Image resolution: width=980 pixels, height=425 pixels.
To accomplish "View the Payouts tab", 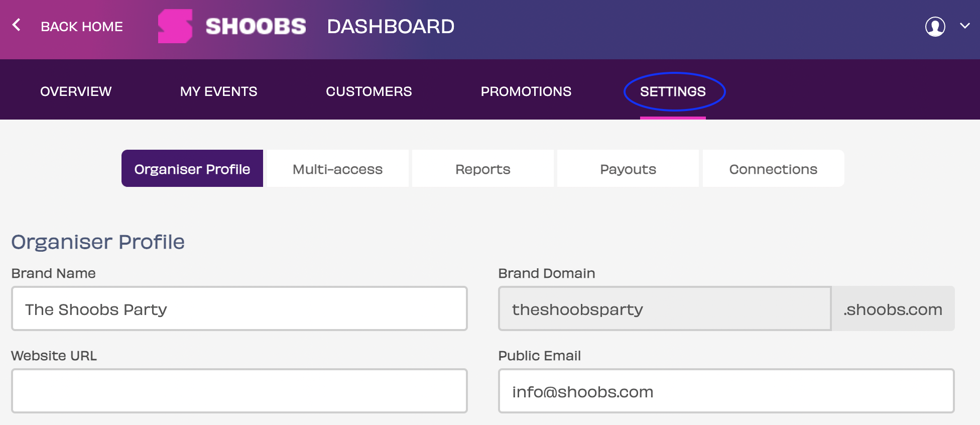I will (628, 168).
